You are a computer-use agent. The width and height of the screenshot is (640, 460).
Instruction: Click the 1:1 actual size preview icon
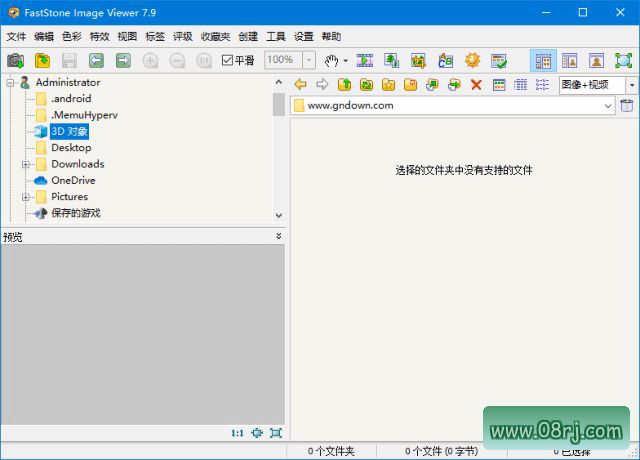point(237,433)
